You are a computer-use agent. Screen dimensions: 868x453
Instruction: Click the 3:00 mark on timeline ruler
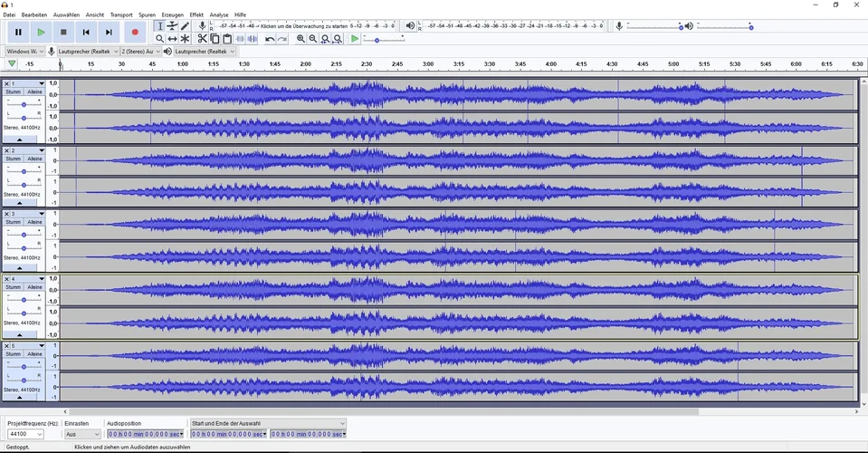(428, 64)
